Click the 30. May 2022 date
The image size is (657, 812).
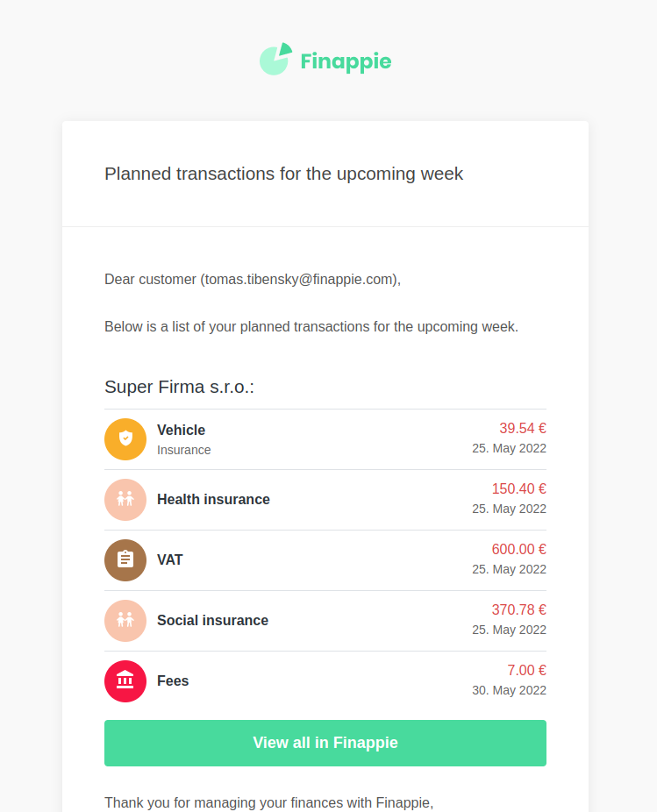click(510, 690)
